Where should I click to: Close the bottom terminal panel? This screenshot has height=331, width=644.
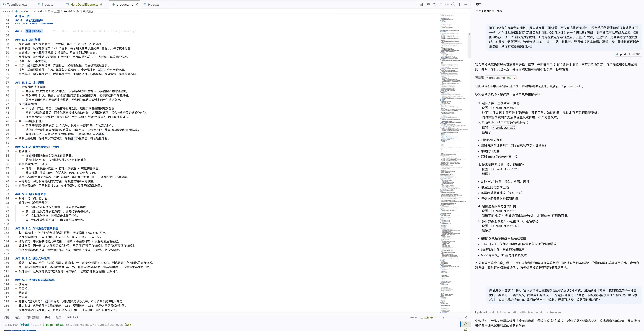(x=466, y=318)
